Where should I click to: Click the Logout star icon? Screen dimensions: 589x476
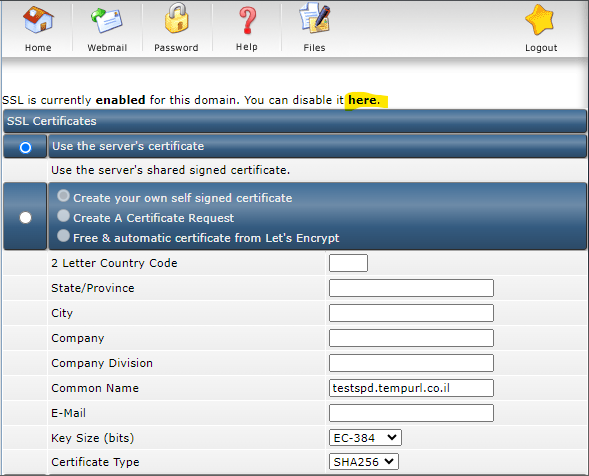[x=540, y=20]
